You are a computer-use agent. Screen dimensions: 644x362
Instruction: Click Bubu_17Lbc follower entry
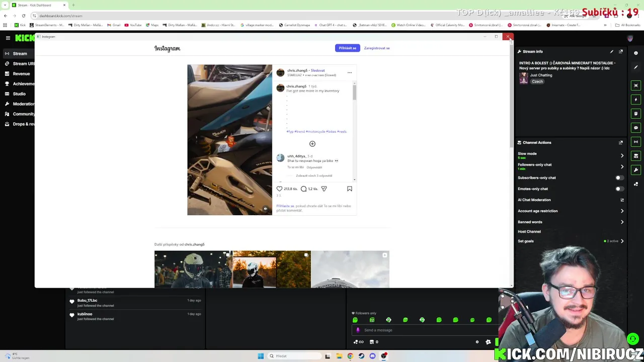pyautogui.click(x=135, y=303)
